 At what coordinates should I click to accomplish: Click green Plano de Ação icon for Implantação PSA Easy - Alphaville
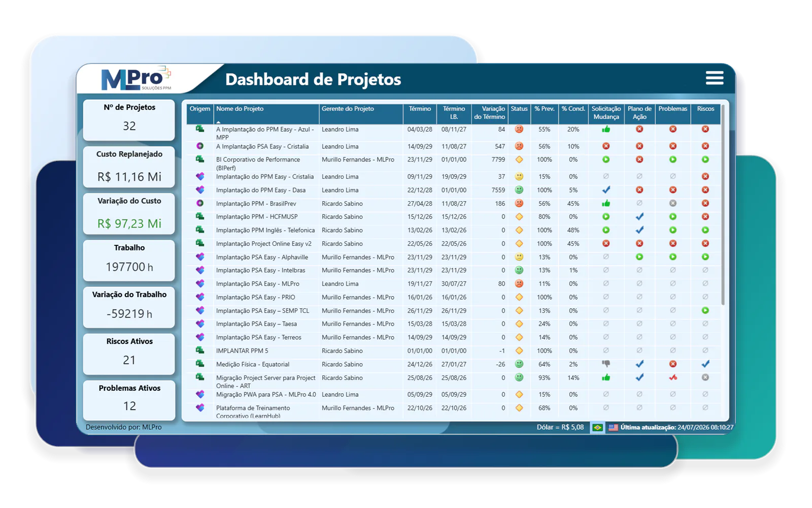tap(639, 257)
